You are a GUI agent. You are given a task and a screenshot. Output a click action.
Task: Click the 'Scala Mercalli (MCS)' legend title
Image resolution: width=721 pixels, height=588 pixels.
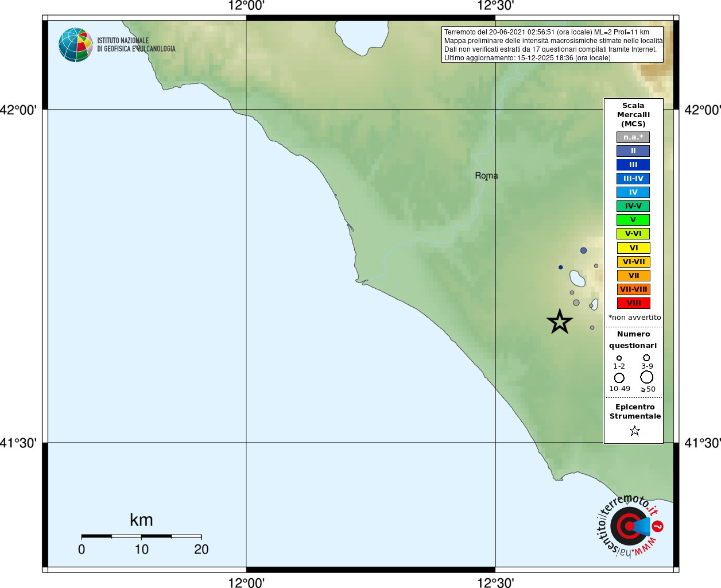(x=633, y=115)
